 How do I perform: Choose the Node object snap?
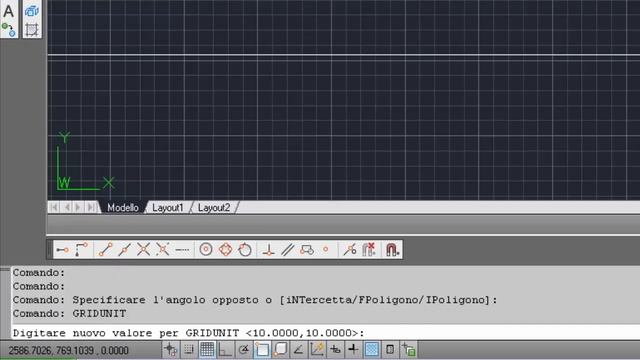tap(326, 249)
